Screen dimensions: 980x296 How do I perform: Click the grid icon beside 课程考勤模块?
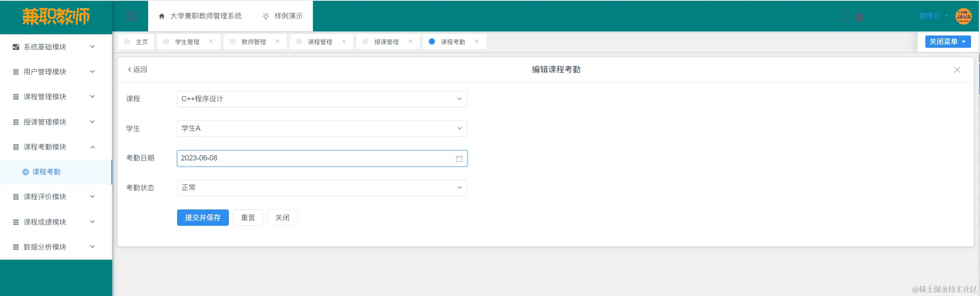16,147
